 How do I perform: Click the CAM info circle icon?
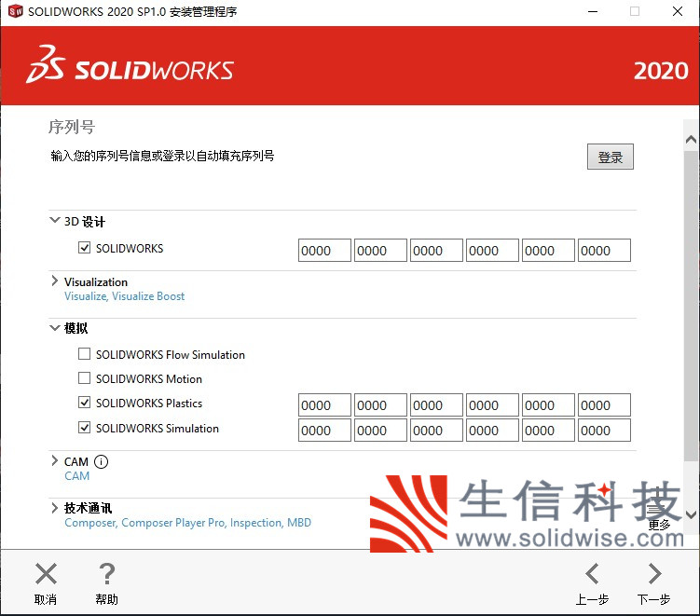(x=102, y=461)
